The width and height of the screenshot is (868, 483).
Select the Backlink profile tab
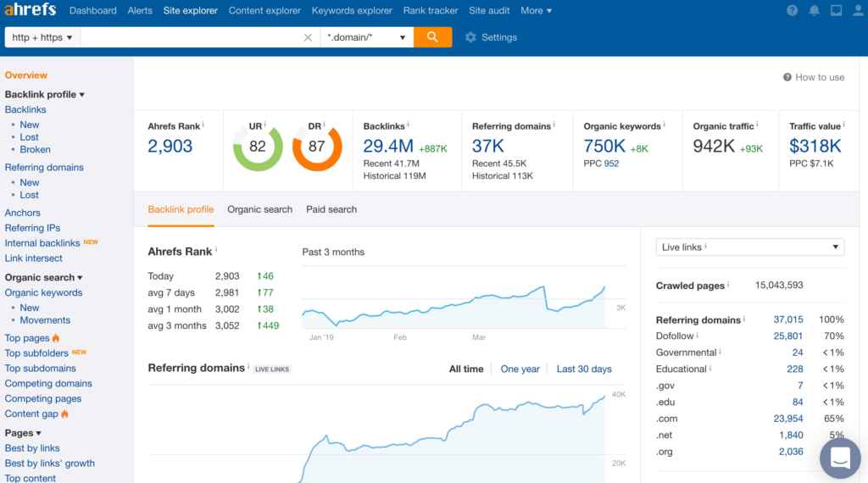[181, 209]
